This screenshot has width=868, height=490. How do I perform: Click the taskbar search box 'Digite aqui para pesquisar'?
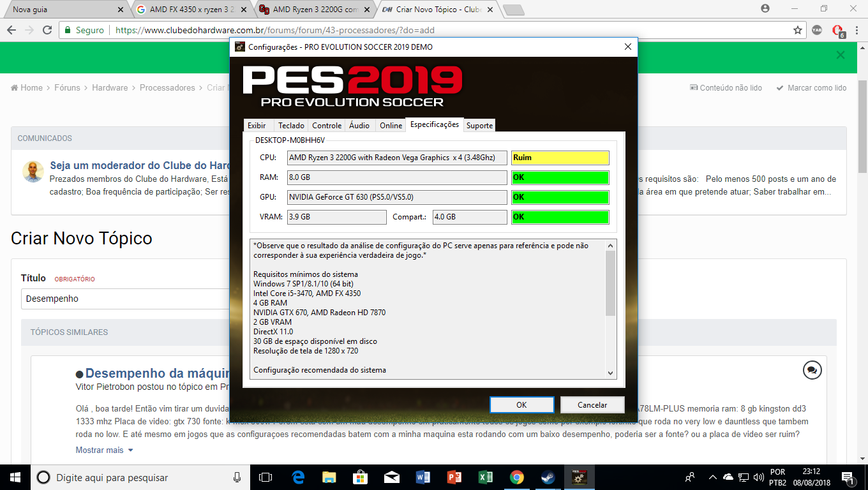(x=140, y=477)
